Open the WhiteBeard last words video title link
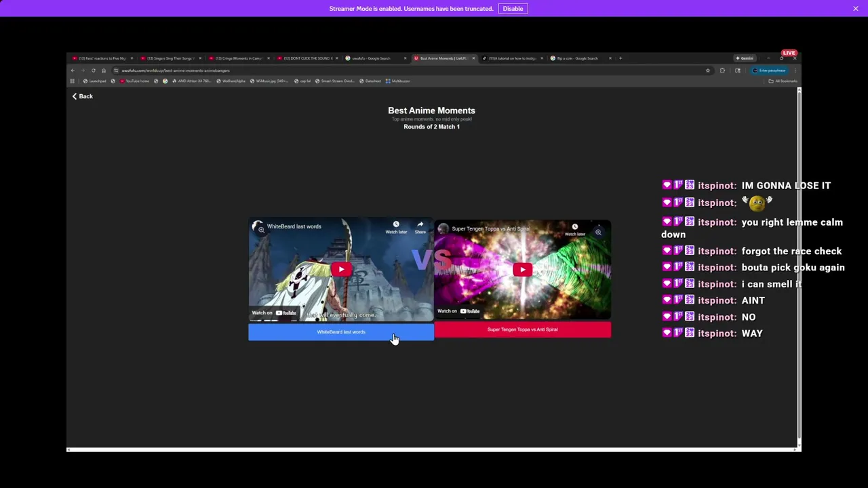 point(294,226)
